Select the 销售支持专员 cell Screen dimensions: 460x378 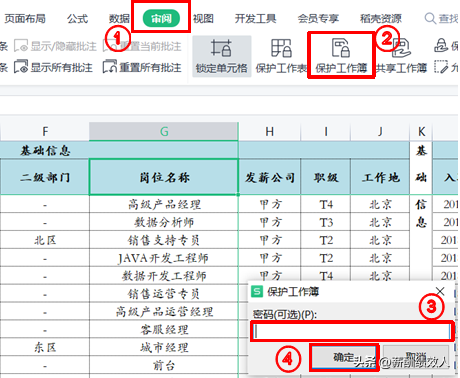(x=164, y=240)
